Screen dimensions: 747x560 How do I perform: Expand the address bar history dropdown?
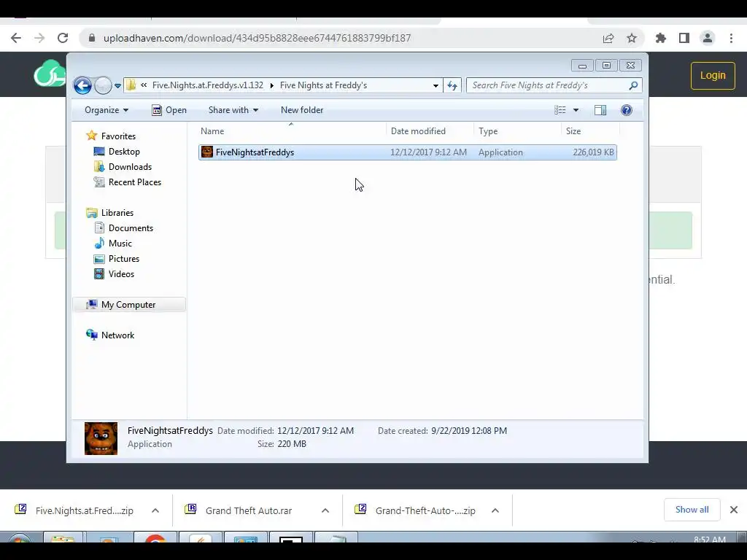(x=436, y=86)
